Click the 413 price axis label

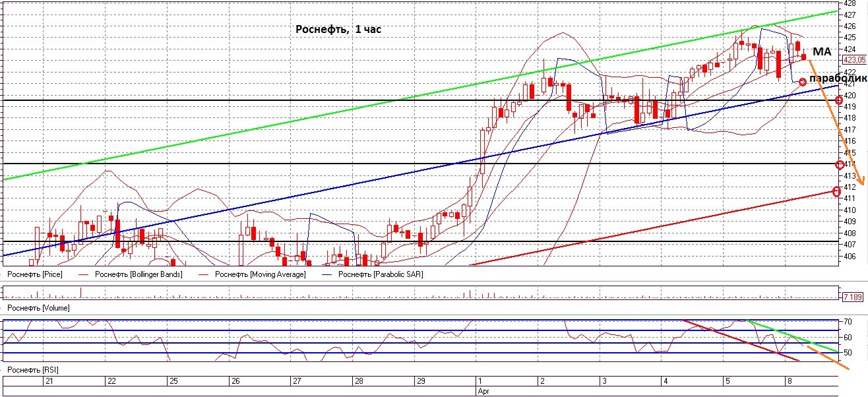tap(850, 175)
